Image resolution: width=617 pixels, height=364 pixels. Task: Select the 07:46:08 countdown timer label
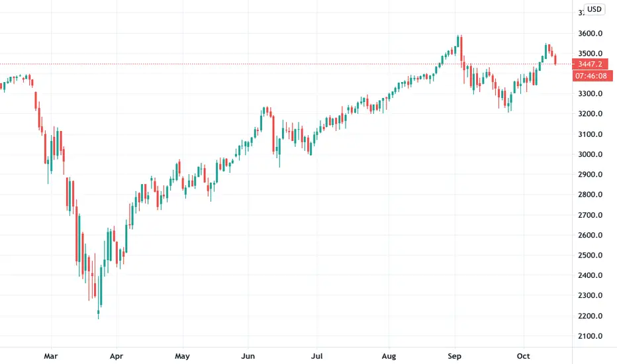point(593,75)
